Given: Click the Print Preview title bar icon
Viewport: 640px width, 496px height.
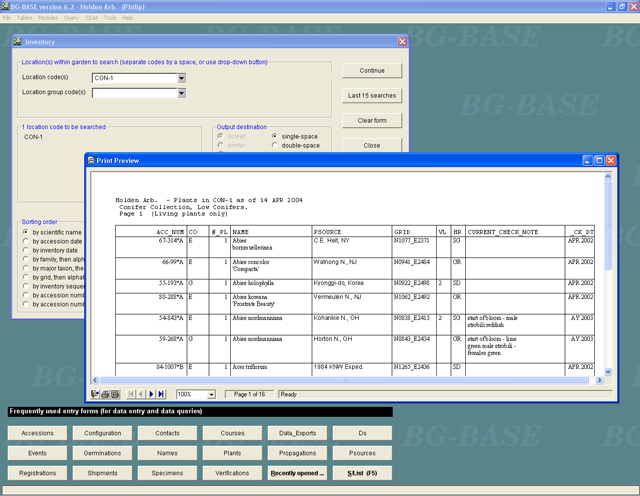Looking at the screenshot, I should [x=91, y=160].
